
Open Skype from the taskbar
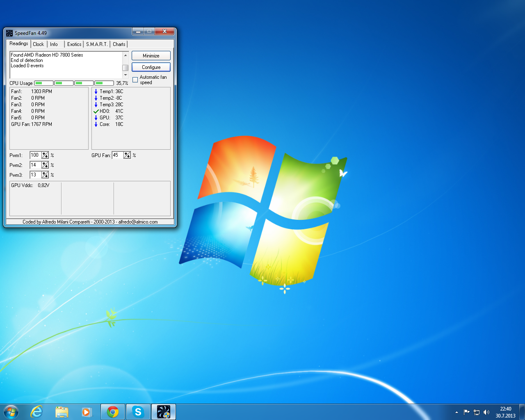point(138,412)
